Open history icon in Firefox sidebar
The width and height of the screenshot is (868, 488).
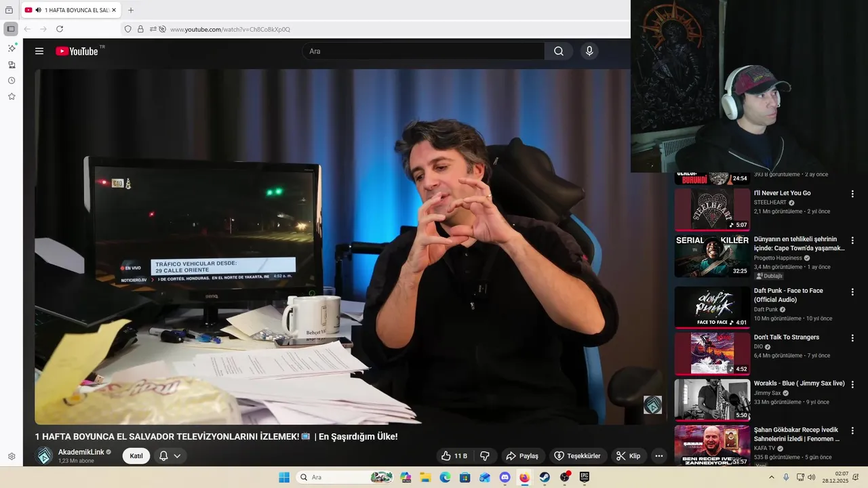tap(12, 81)
